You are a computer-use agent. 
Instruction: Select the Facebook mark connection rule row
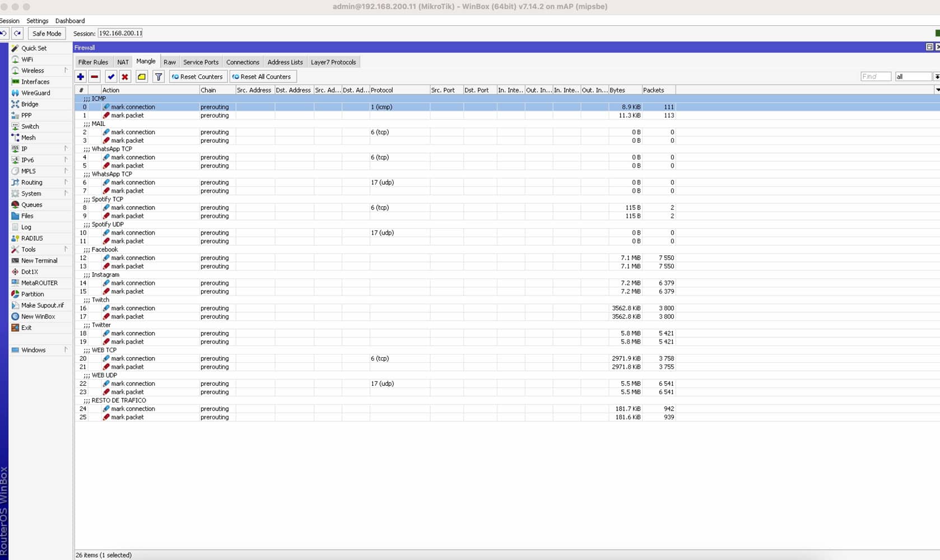coord(133,258)
